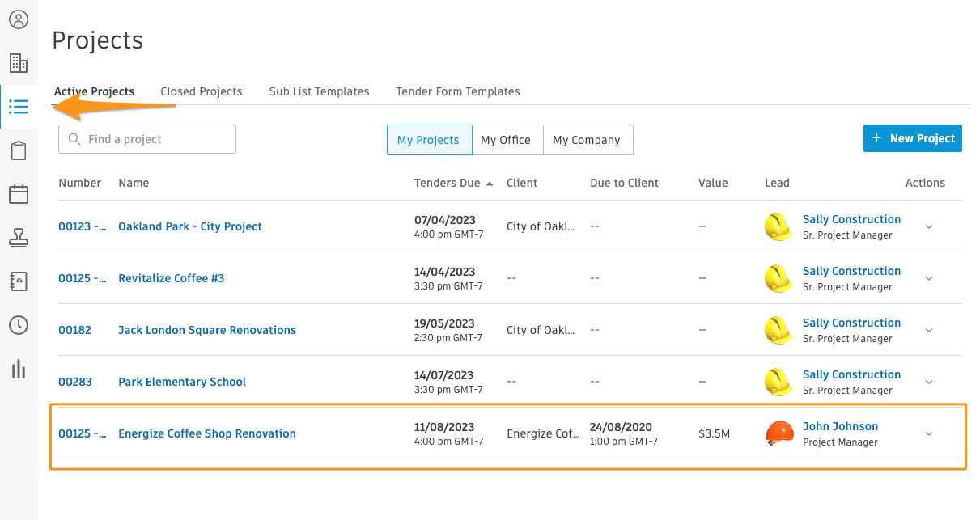The height and width of the screenshot is (520, 980).
Task: Expand actions for Jack London Square Renovations
Action: (x=929, y=330)
